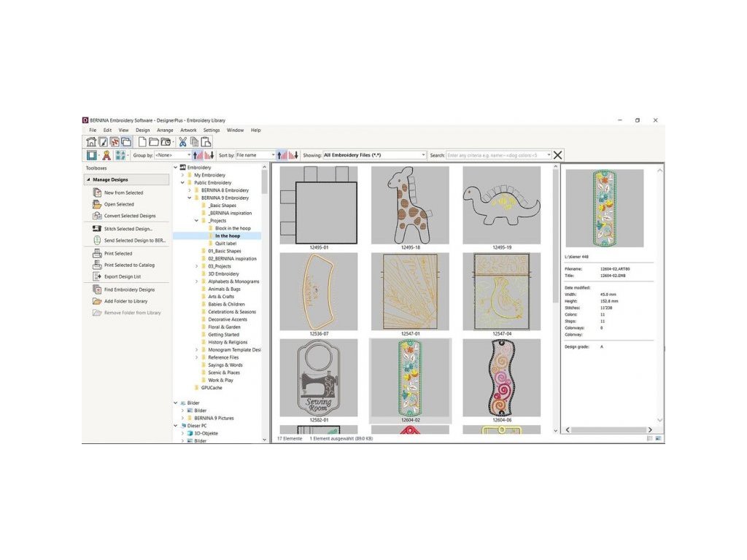
Task: Toggle ascending order beside Group by
Action: (x=198, y=155)
